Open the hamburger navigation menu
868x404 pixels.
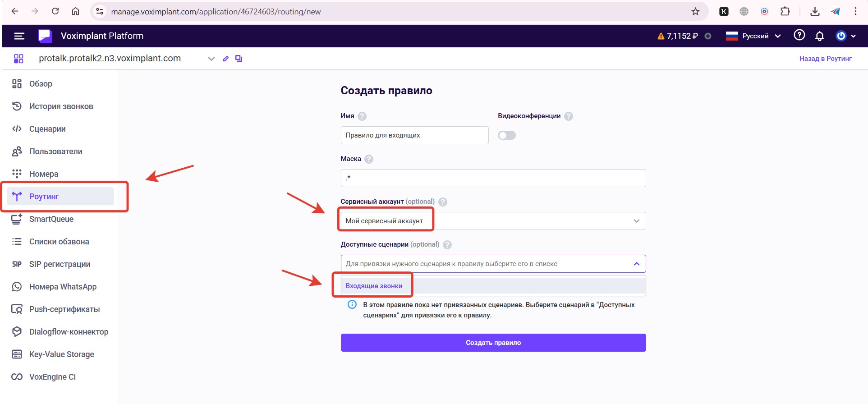[19, 36]
